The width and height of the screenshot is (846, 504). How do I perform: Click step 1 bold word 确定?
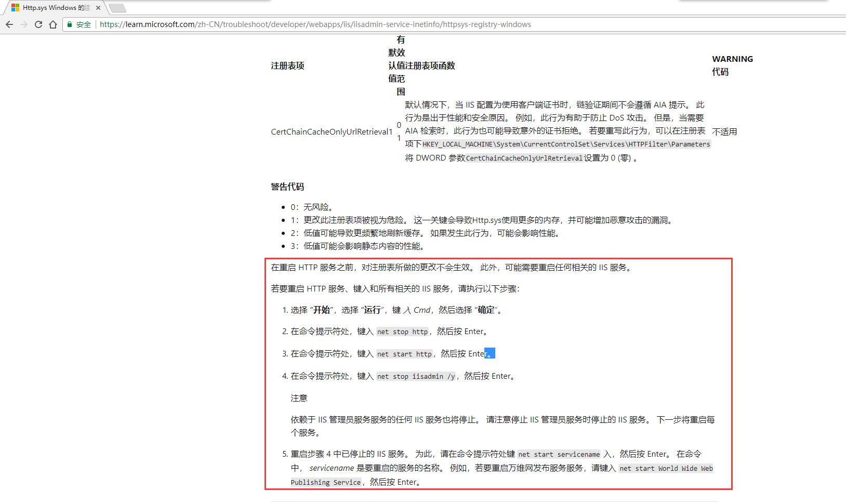click(486, 310)
